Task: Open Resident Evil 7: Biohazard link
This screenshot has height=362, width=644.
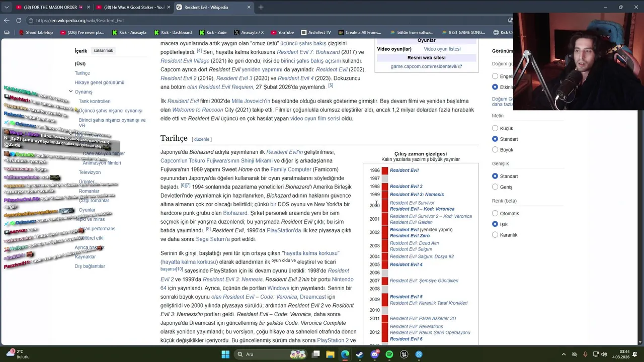Action: tap(308, 52)
